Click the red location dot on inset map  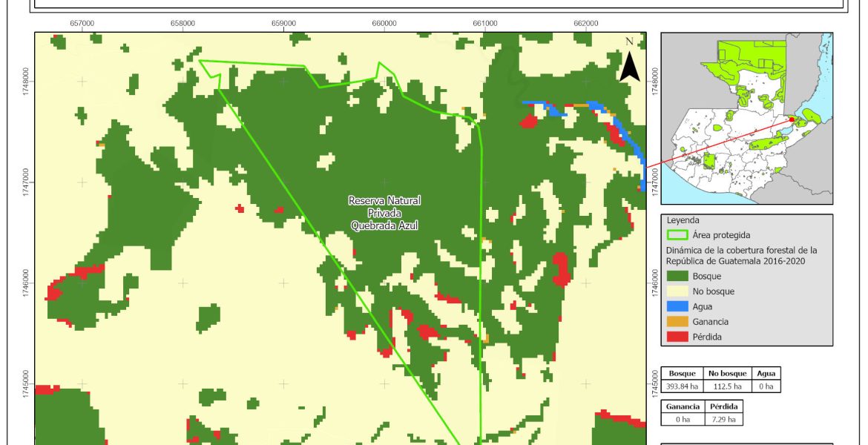click(x=792, y=119)
